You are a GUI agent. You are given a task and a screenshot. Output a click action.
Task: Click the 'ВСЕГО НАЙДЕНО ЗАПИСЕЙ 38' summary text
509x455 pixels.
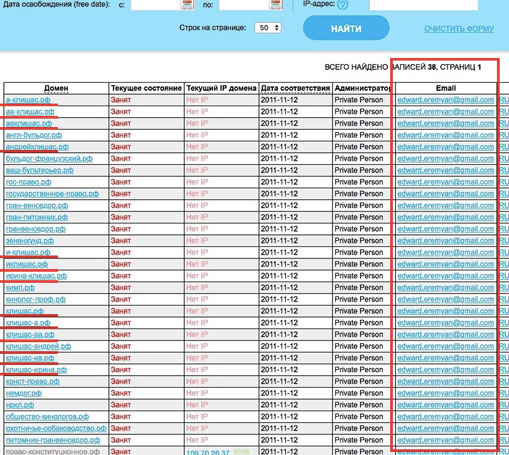380,67
